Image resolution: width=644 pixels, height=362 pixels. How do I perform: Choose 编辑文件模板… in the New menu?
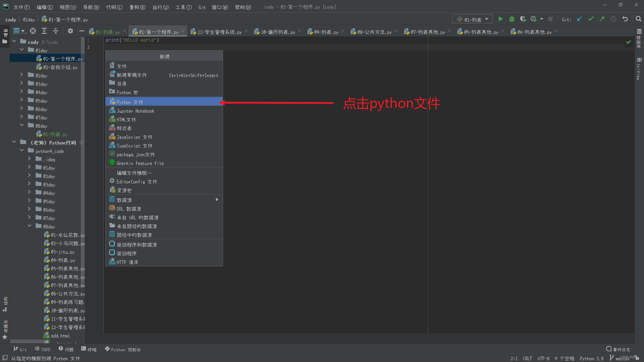[164, 173]
